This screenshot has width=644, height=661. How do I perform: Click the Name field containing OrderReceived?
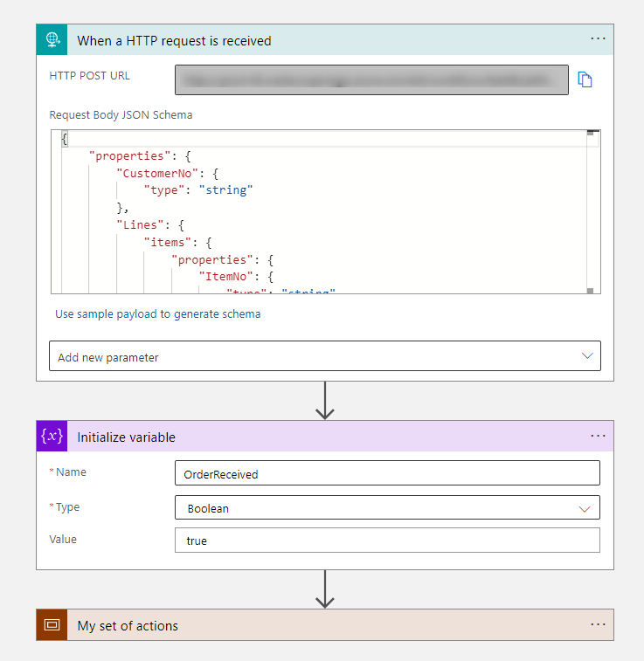(387, 473)
